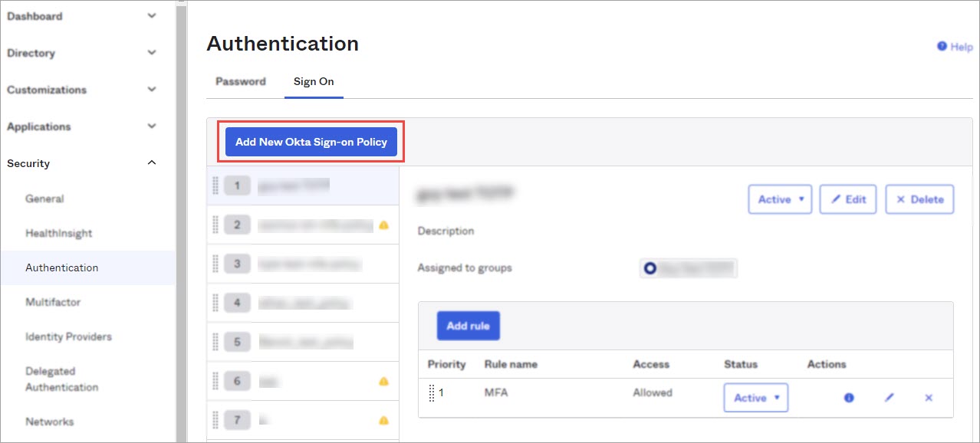Viewport: 980px width, 443px height.
Task: Click the Edit policy button
Action: (x=848, y=199)
